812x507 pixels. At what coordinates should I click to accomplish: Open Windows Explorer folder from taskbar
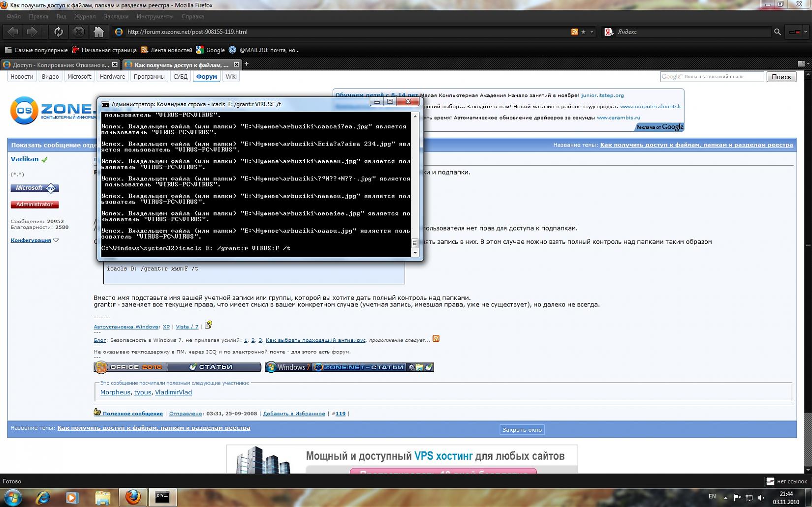pyautogui.click(x=102, y=498)
